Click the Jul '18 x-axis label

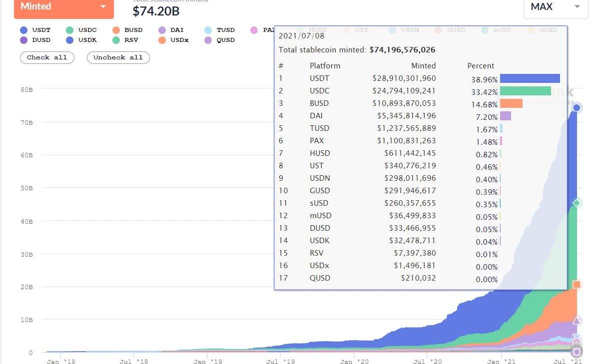click(134, 362)
